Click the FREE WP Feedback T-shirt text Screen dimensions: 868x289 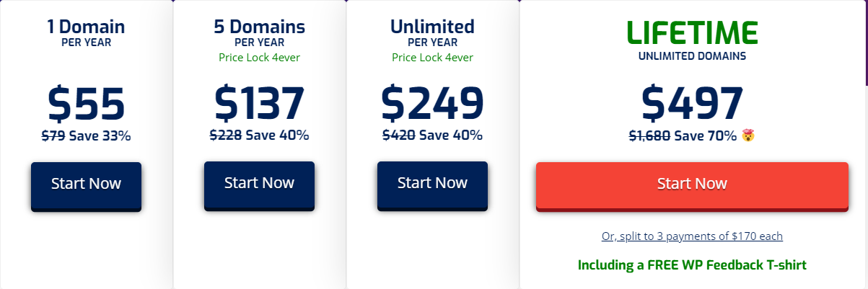(x=691, y=265)
